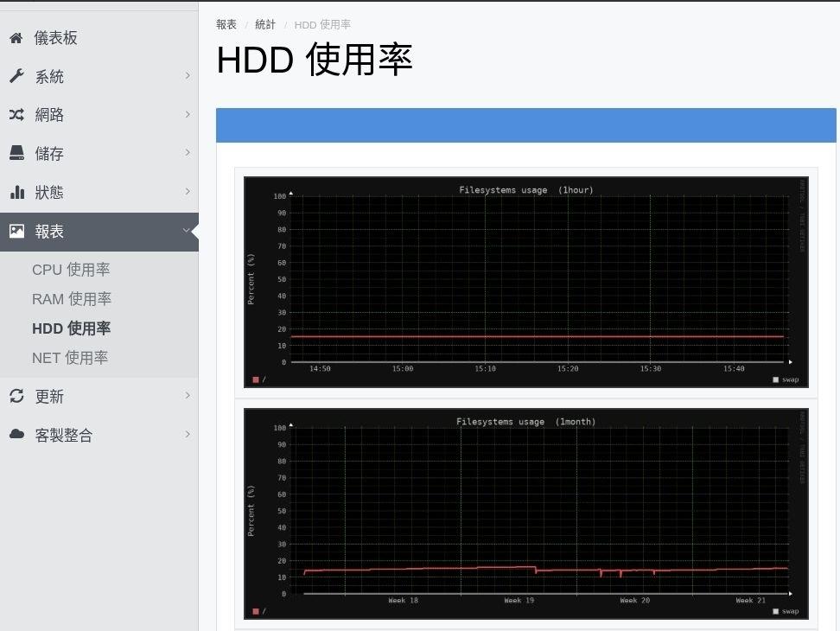Select the HDD 使用率 submenu entry
Viewport: 840px width, 631px height.
[71, 328]
